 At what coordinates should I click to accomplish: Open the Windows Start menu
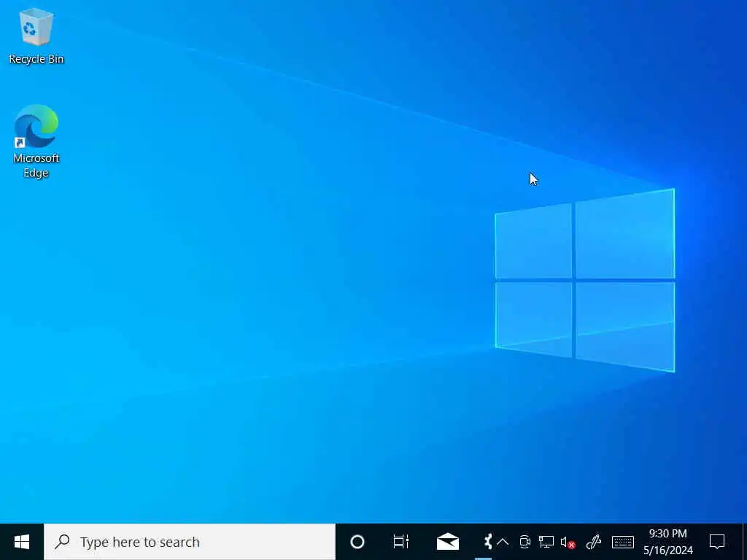[x=22, y=542]
